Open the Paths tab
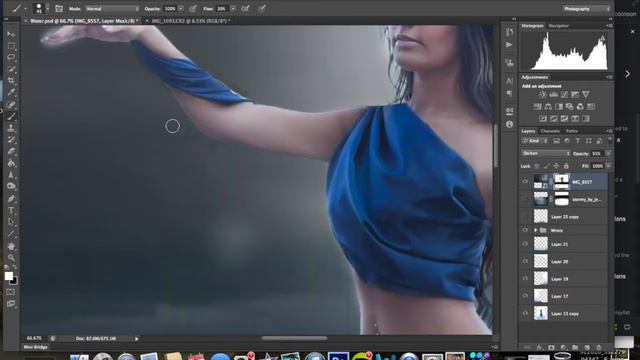Screen dimensions: 640x360 [571, 131]
